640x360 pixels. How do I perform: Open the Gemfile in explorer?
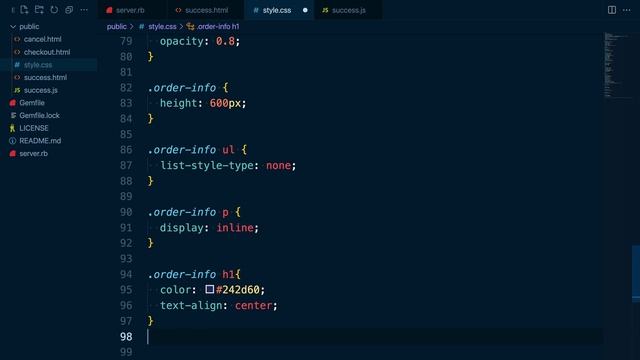pyautogui.click(x=31, y=103)
